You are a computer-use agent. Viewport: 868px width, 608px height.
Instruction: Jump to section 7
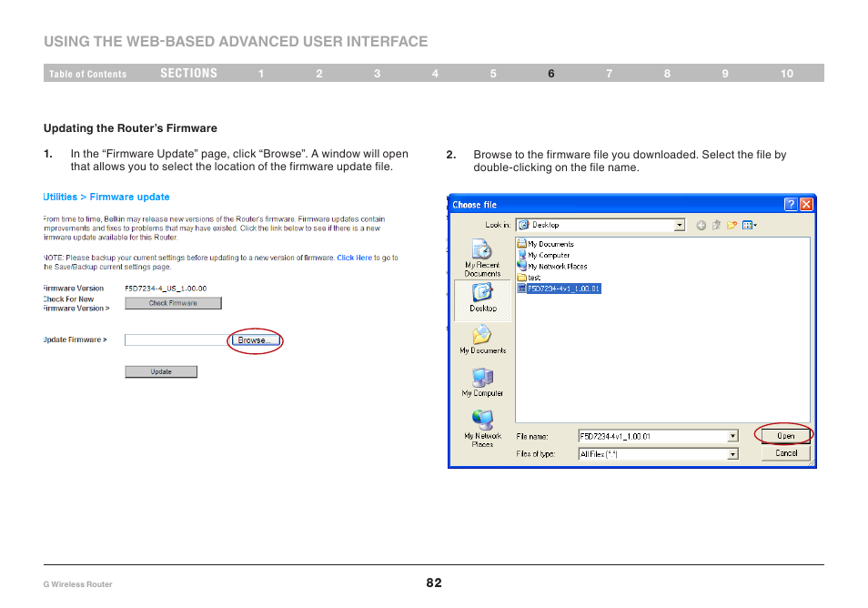pyautogui.click(x=609, y=74)
